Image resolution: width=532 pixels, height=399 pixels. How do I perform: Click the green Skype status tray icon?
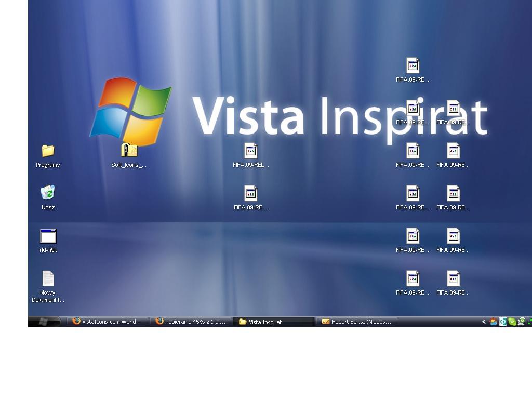click(512, 322)
